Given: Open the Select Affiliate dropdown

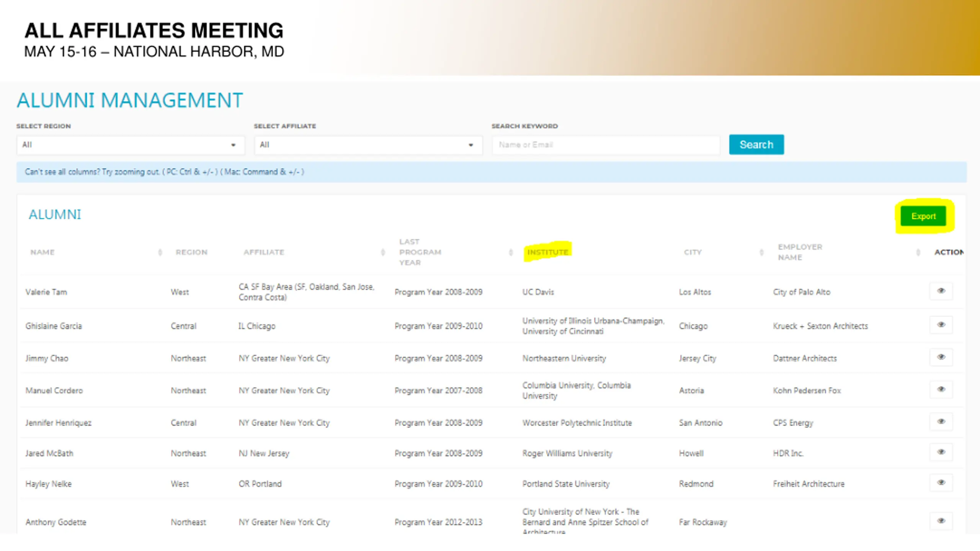Looking at the screenshot, I should (x=368, y=145).
